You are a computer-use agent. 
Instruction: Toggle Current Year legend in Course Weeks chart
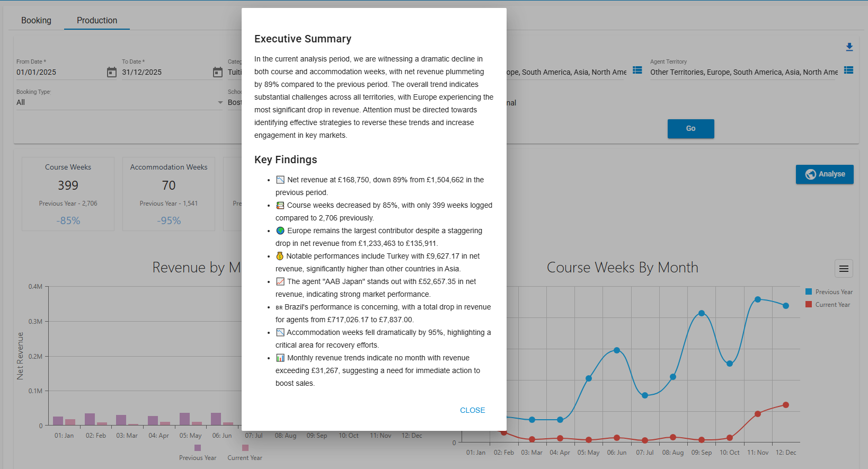coord(828,305)
